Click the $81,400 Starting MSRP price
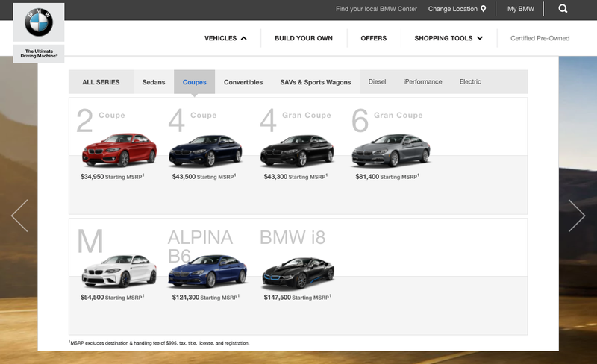This screenshot has width=597, height=364. tap(387, 177)
